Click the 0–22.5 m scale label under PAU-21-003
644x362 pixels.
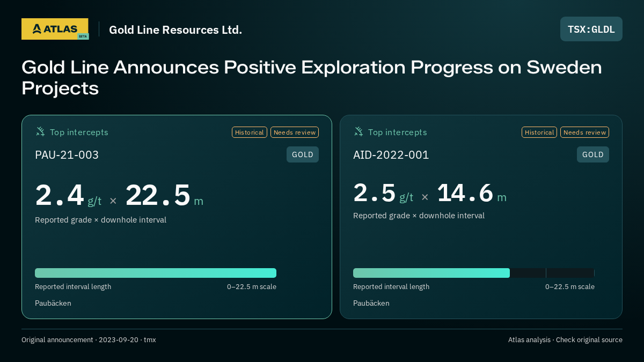pos(252,287)
